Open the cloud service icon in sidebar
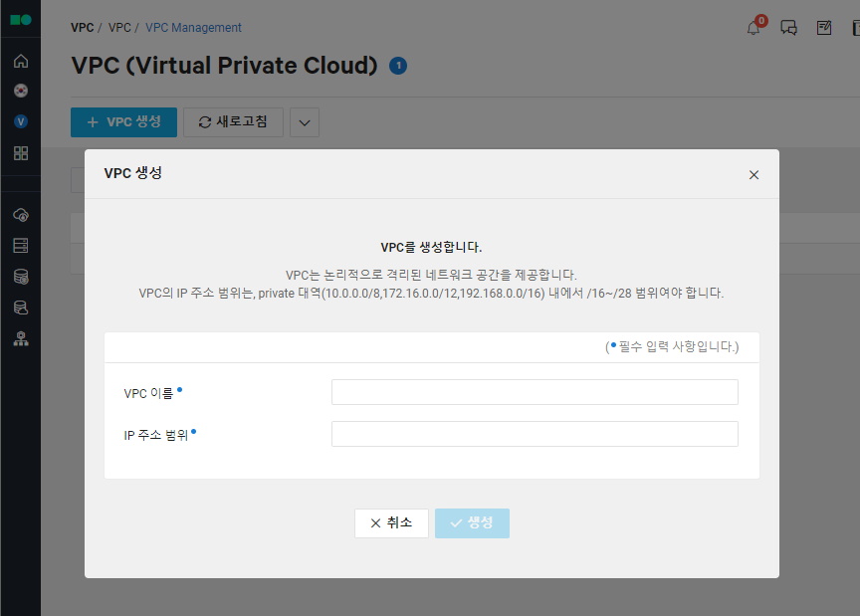Image resolution: width=860 pixels, height=616 pixels. pos(21,215)
